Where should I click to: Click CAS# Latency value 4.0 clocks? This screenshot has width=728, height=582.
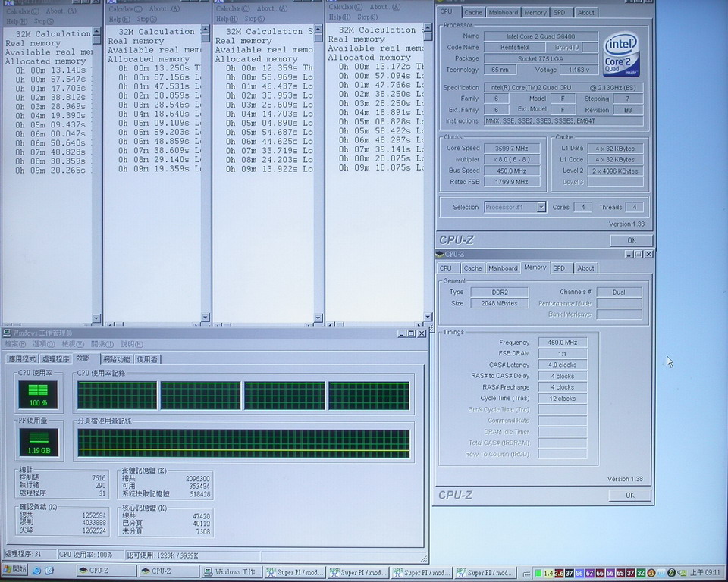562,365
